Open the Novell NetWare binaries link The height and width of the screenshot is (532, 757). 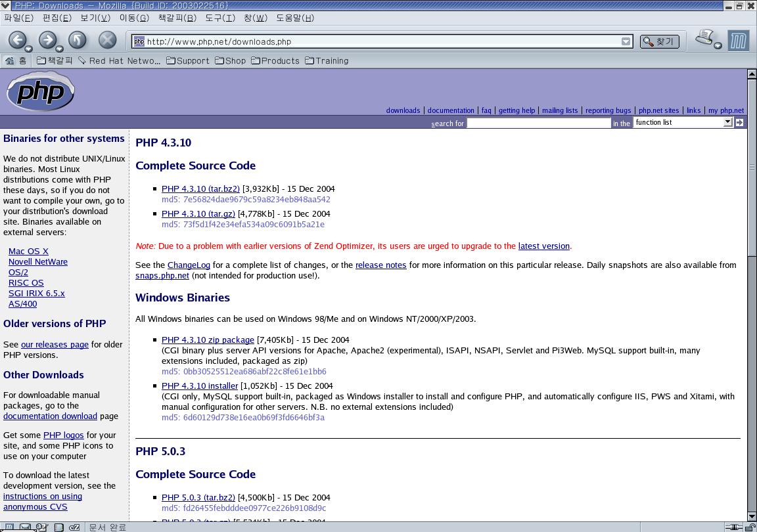click(38, 261)
